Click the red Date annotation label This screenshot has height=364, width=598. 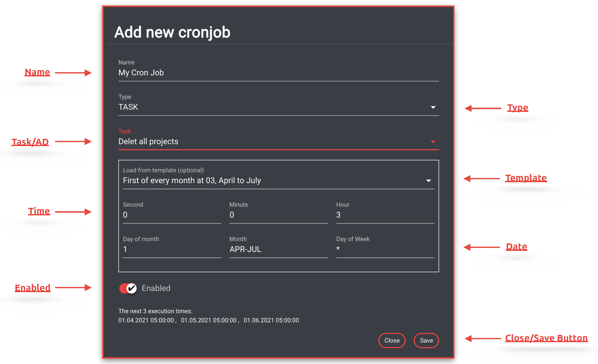point(516,247)
